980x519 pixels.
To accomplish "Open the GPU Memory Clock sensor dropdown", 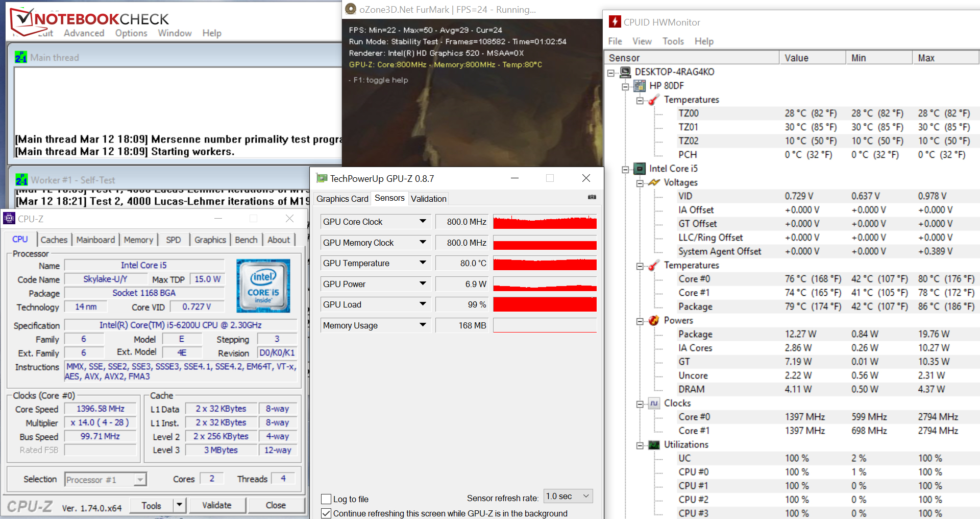I will [423, 242].
